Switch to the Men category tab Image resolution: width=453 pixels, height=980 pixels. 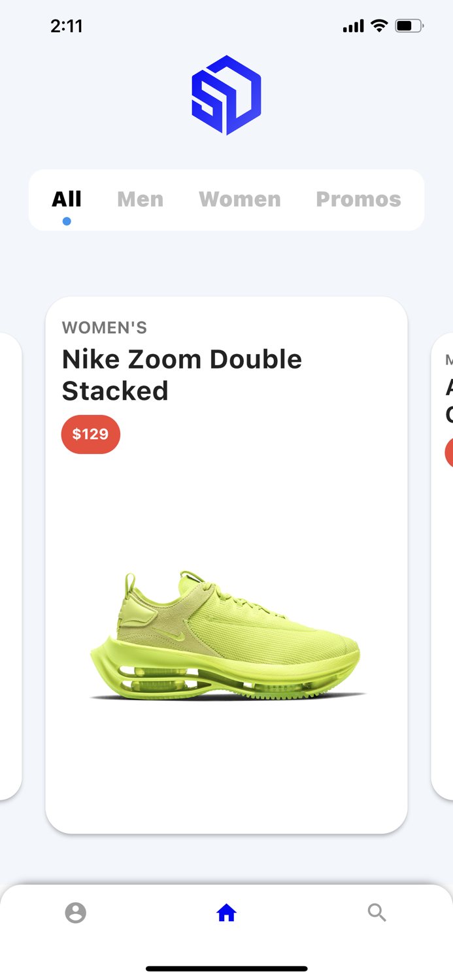point(140,199)
